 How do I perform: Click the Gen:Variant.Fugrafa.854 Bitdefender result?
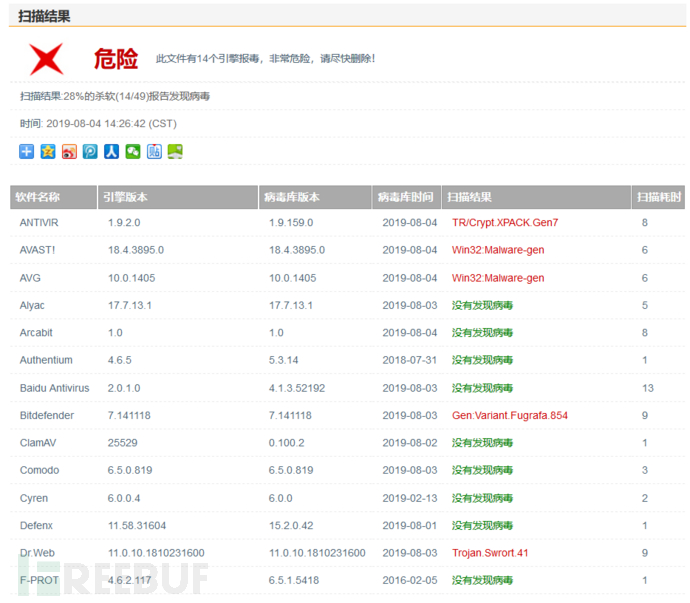click(x=511, y=415)
